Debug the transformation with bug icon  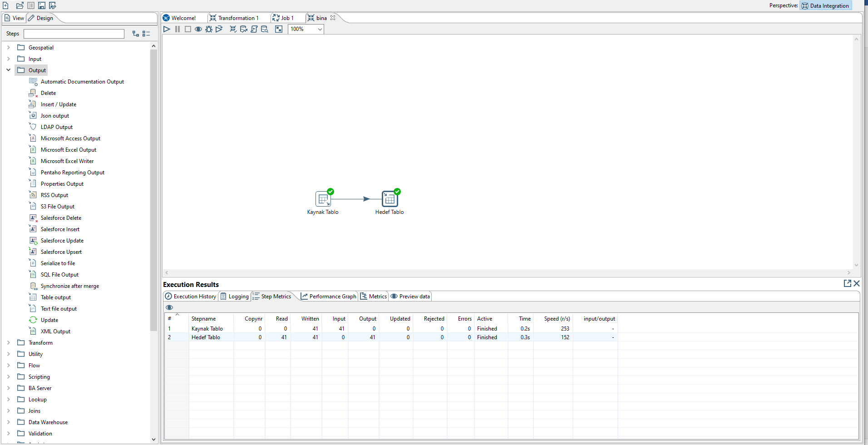tap(209, 29)
